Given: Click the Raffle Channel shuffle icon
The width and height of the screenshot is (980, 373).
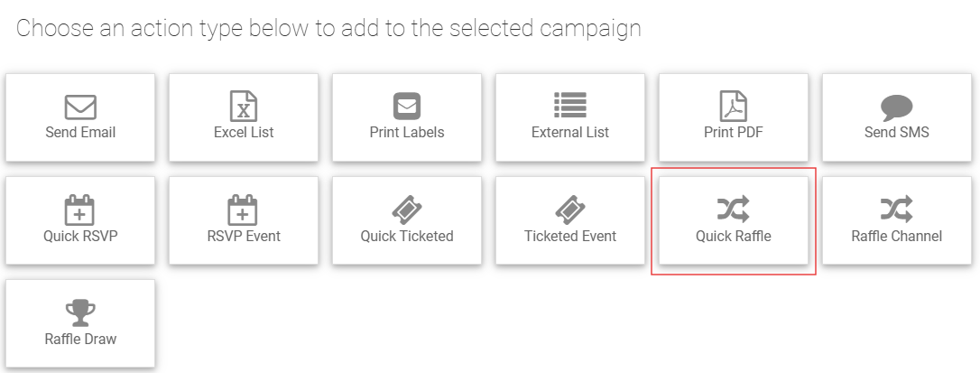Looking at the screenshot, I should pyautogui.click(x=897, y=210).
